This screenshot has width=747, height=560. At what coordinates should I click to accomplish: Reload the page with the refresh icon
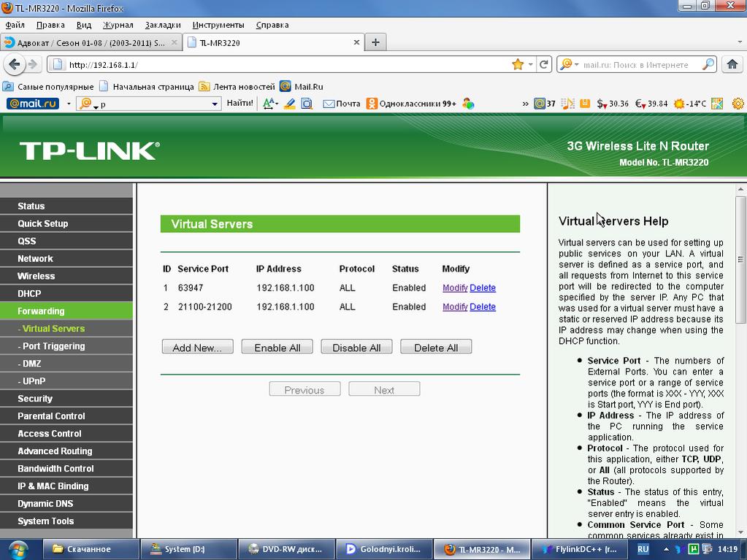pos(544,64)
